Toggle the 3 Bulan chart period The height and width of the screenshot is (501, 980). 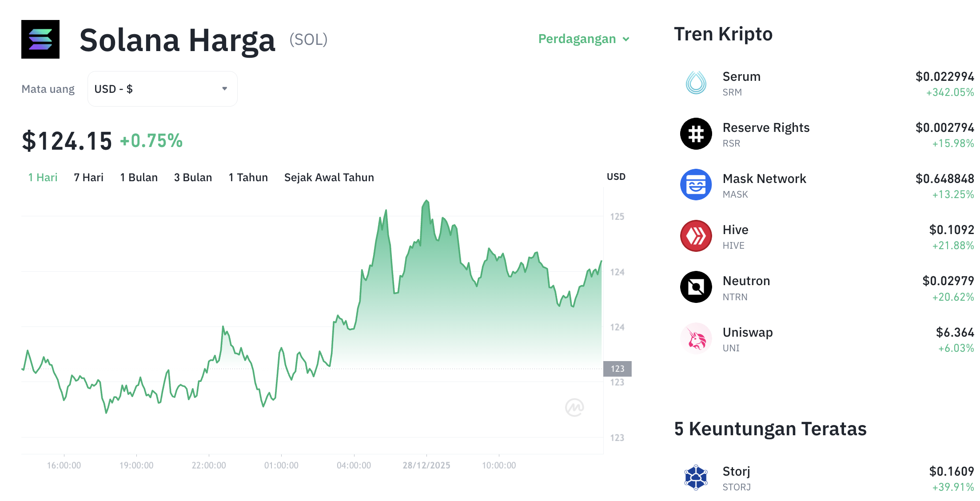click(x=193, y=177)
